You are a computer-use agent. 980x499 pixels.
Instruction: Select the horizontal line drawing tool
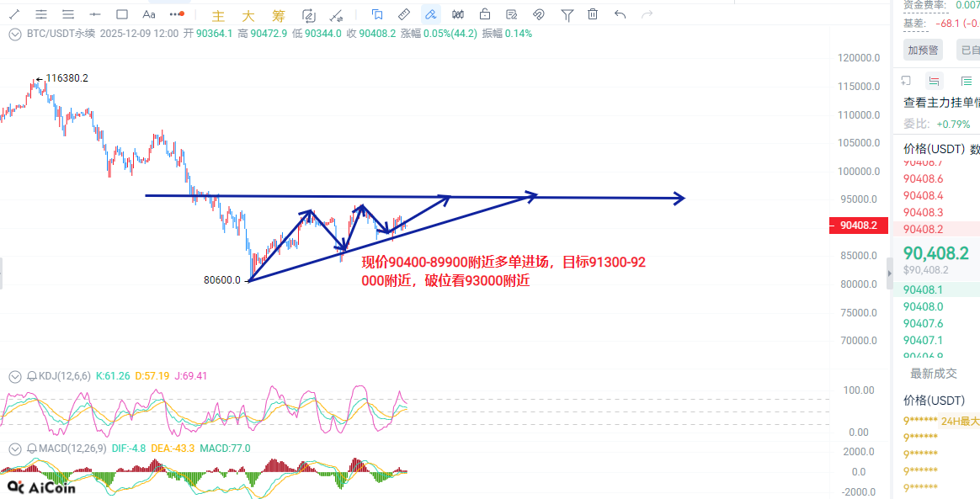coord(95,14)
